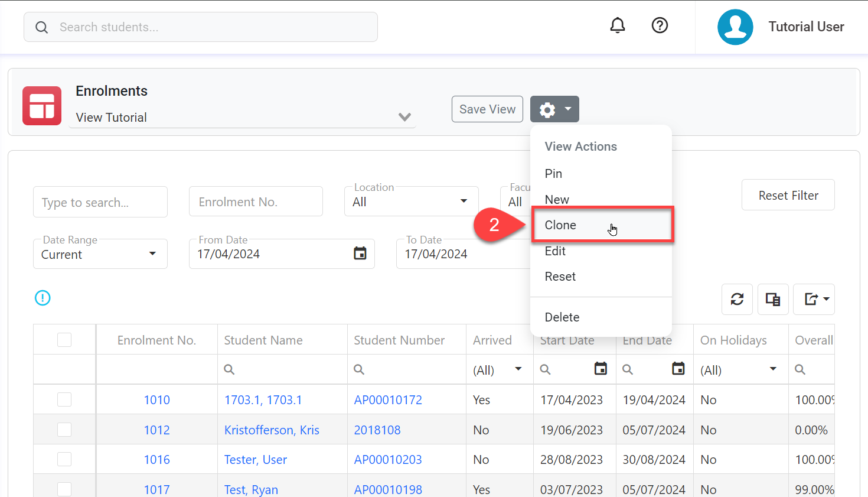The image size is (868, 497).
Task: Select the checkbox for enrolment 1016
Action: click(x=64, y=459)
